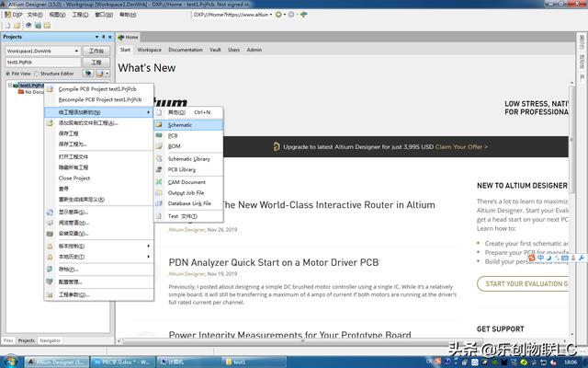Open the back button history dropdown arrow

click(285, 15)
